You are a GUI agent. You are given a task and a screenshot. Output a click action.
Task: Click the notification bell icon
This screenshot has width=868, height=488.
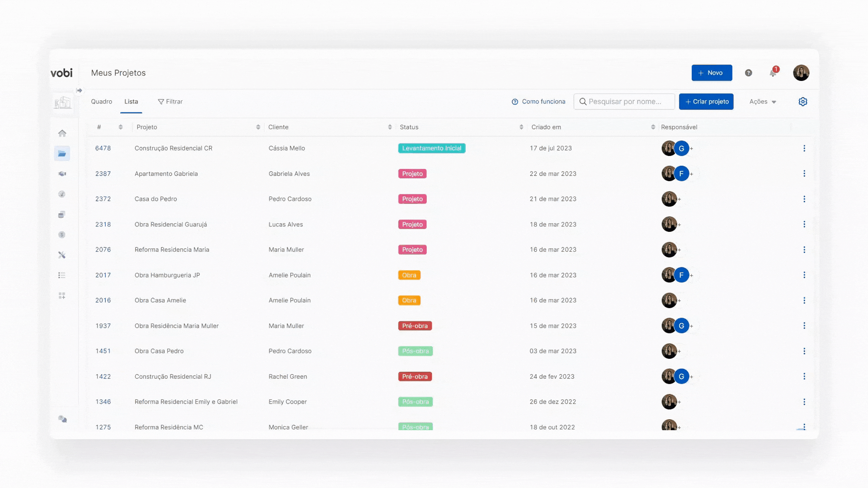click(x=773, y=73)
